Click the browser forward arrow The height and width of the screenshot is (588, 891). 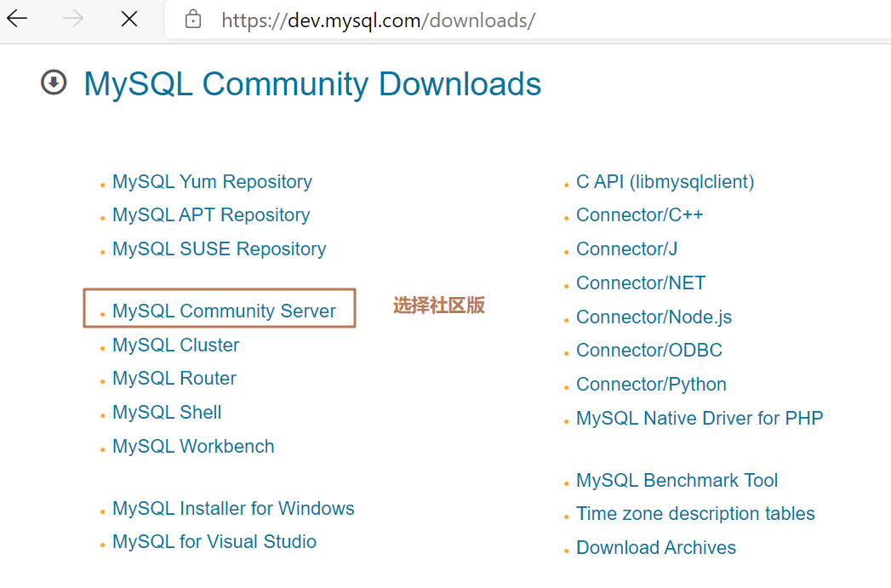pos(72,19)
